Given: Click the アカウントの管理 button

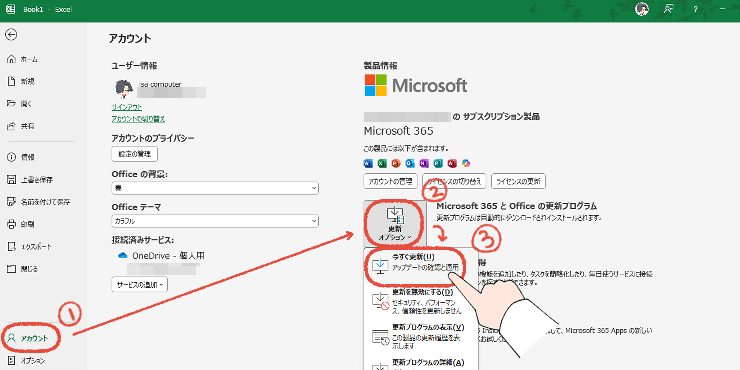Looking at the screenshot, I should pyautogui.click(x=390, y=181).
